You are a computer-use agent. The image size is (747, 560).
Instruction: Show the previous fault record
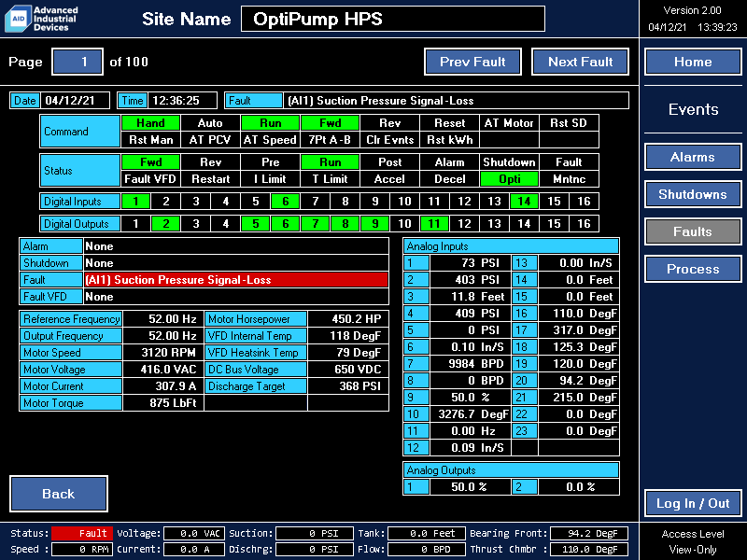pos(472,62)
